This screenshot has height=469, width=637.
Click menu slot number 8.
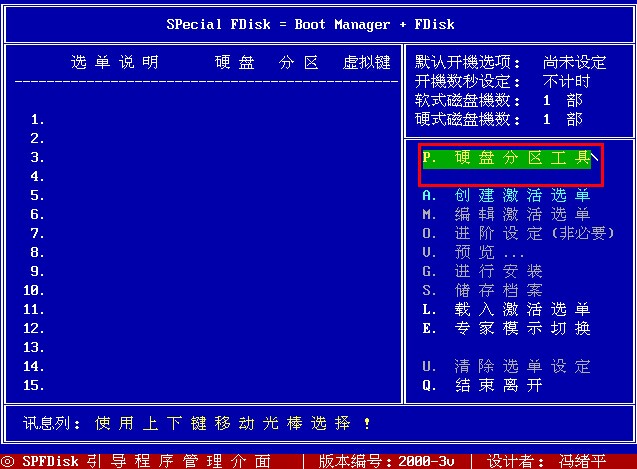coord(37,252)
